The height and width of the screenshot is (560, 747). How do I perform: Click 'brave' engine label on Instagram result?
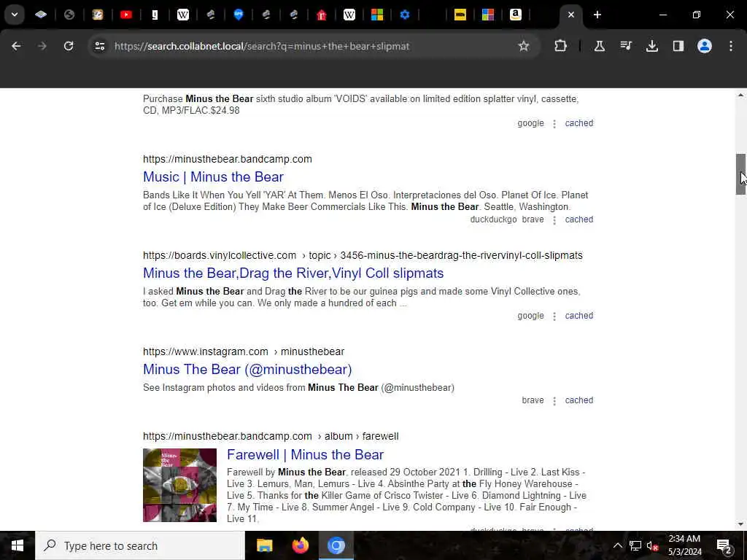pos(533,400)
